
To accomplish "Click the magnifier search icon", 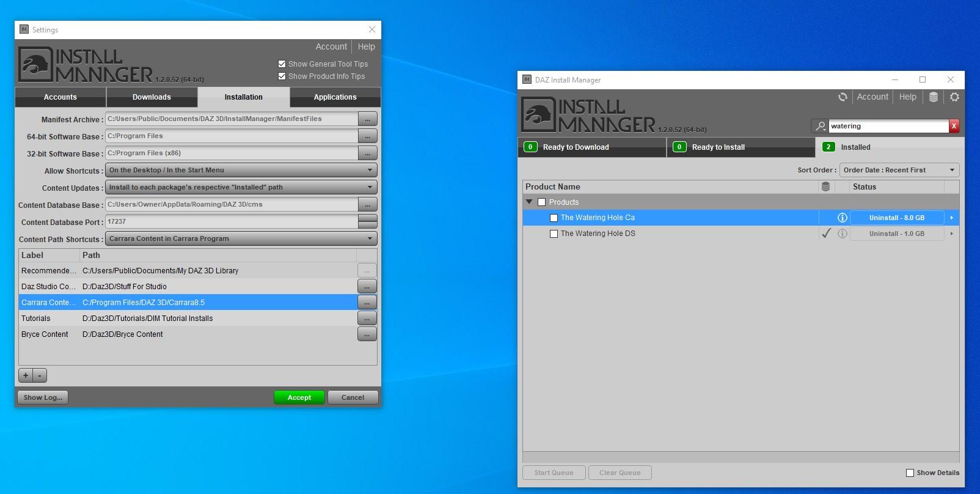I will (820, 126).
